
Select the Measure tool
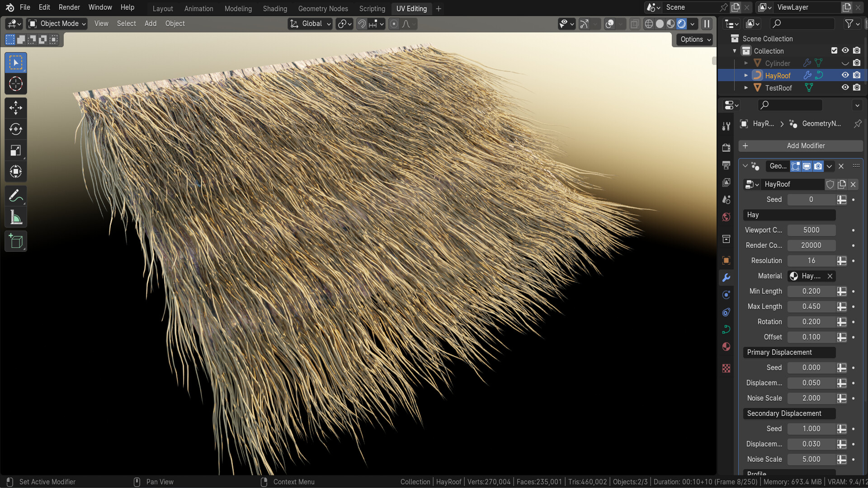coord(16,217)
